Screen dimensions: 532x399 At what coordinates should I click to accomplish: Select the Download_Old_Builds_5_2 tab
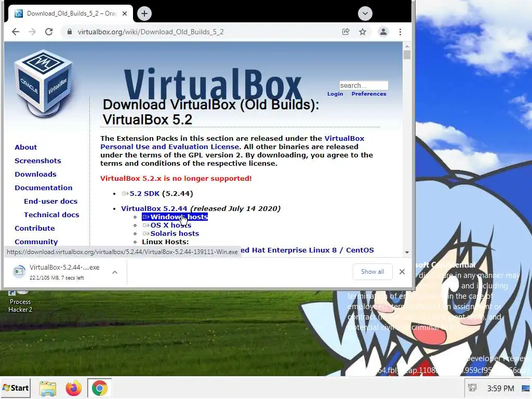tap(71, 14)
